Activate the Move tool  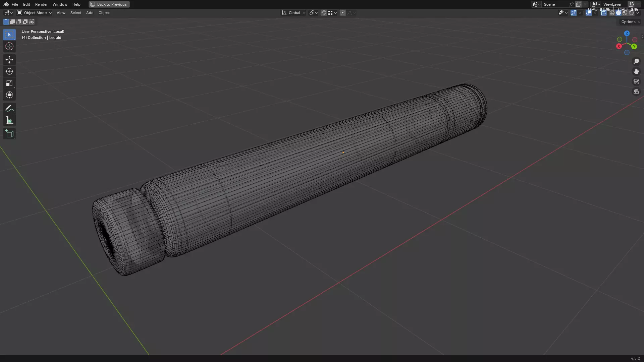point(9,60)
